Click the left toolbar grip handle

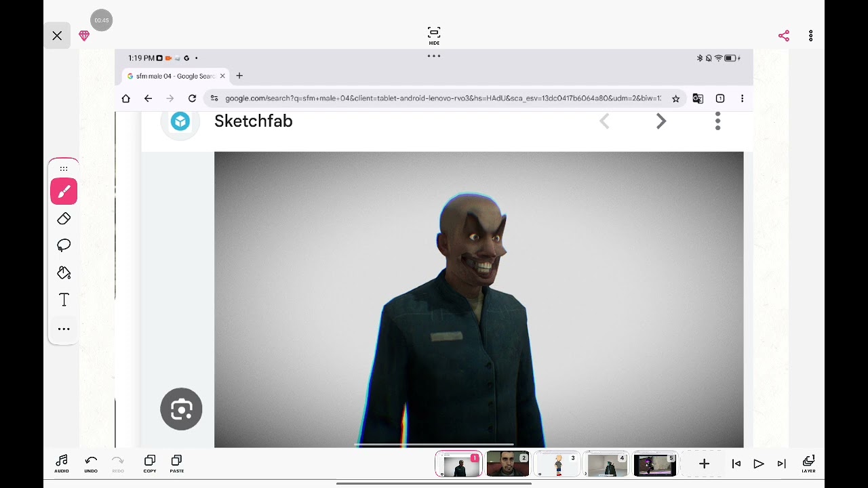64,168
